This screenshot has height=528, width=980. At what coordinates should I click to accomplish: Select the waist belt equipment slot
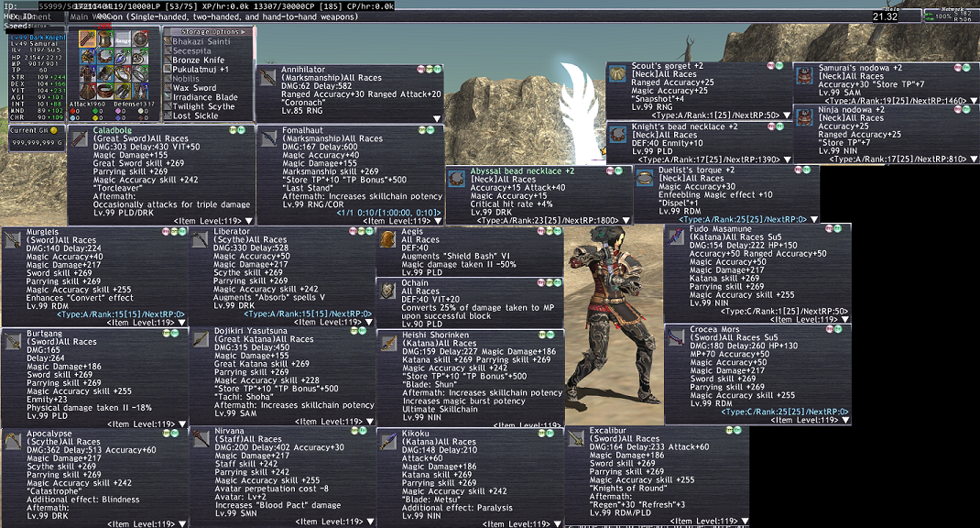tap(105, 92)
